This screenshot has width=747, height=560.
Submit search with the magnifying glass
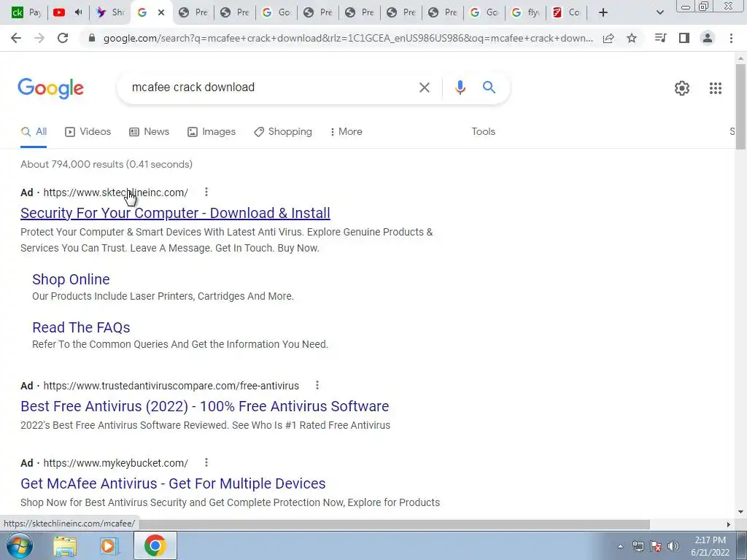[489, 87]
